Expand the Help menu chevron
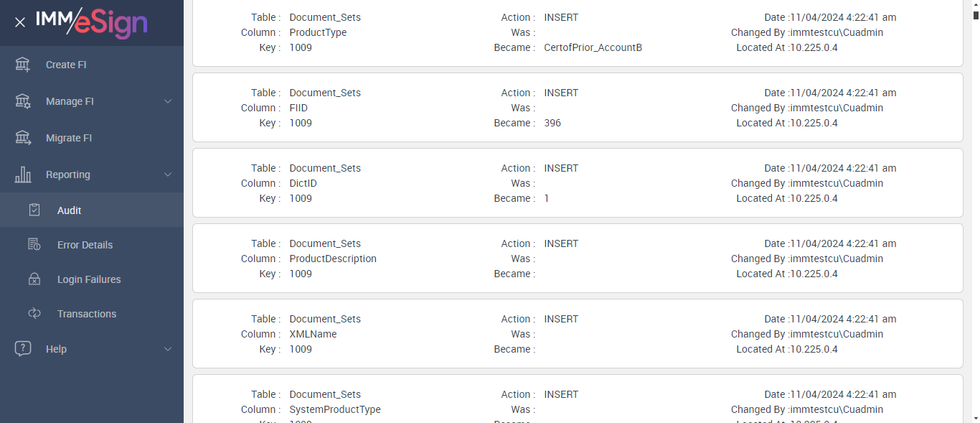Viewport: 980px width, 423px height. tap(168, 349)
